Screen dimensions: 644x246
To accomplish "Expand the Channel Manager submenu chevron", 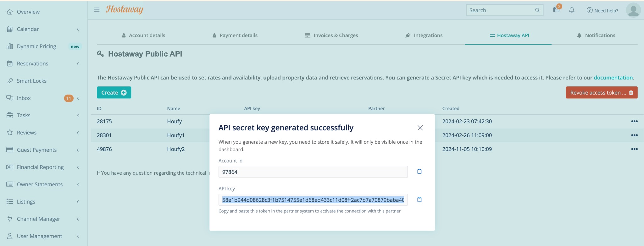I will click(78, 219).
